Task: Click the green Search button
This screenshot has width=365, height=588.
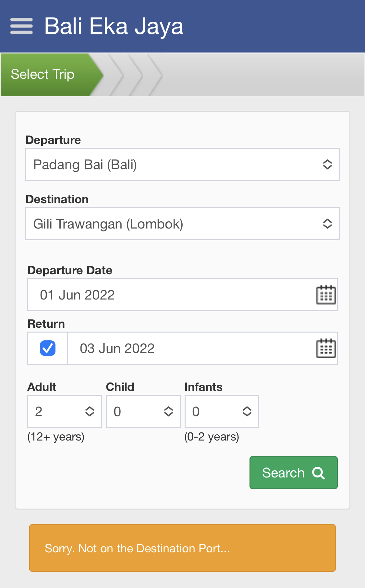Action: point(293,473)
